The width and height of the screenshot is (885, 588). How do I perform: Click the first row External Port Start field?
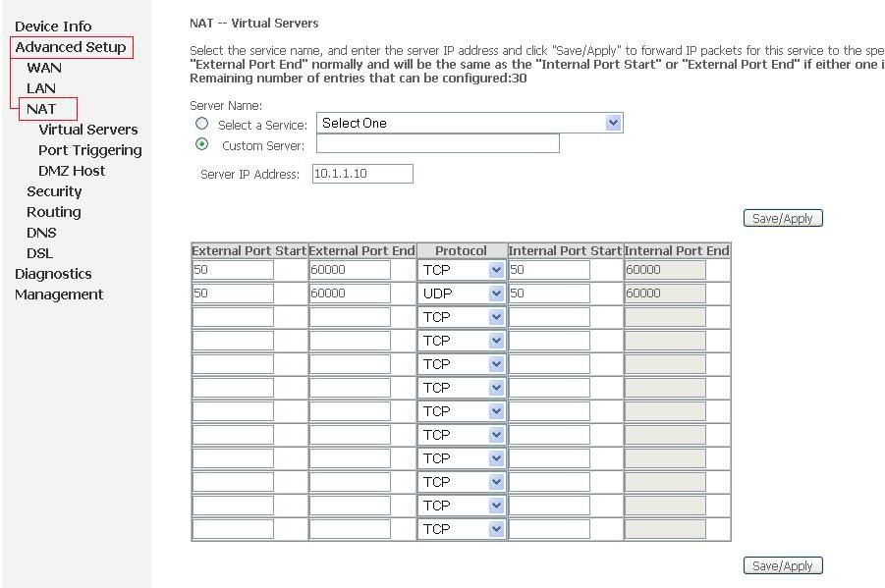(233, 270)
